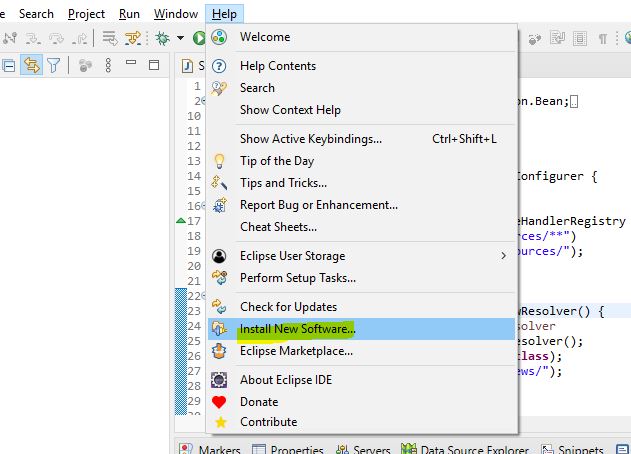Open Show Active Keybindings
Screen dimensions: 631x454
[x=361, y=139]
